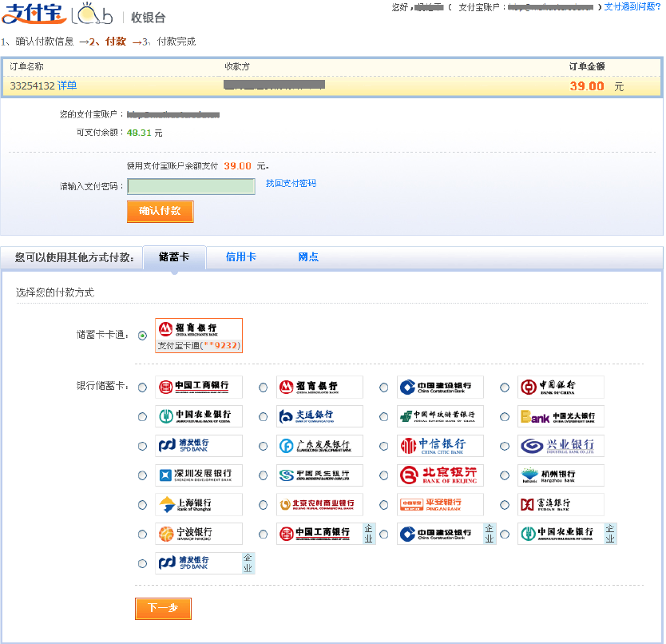Select the 储蓄卡卡通 card ending 9232 radio button
The image size is (666, 644).
[x=142, y=336]
